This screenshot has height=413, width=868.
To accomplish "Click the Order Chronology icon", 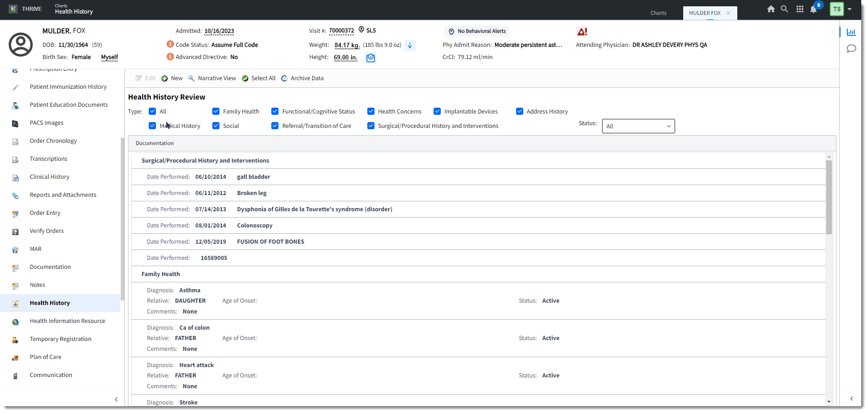I will (x=15, y=141).
